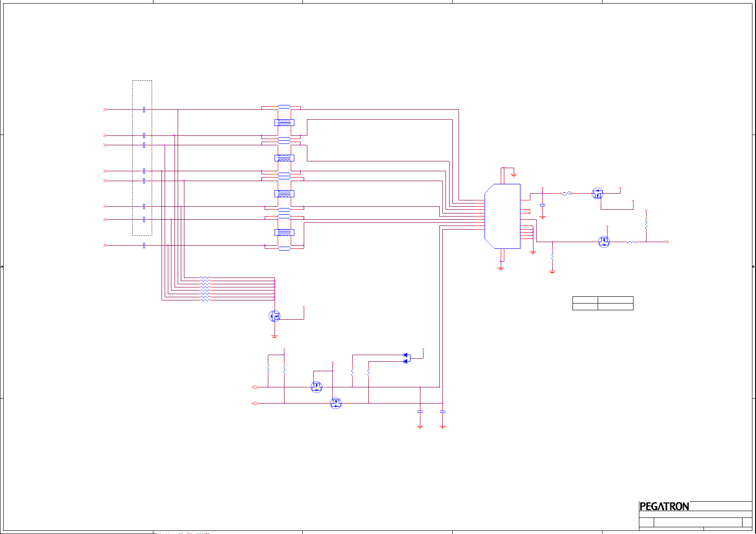756x534 pixels.
Task: Click the bottom resistor of the eight-resistor array
Action: 205,300
